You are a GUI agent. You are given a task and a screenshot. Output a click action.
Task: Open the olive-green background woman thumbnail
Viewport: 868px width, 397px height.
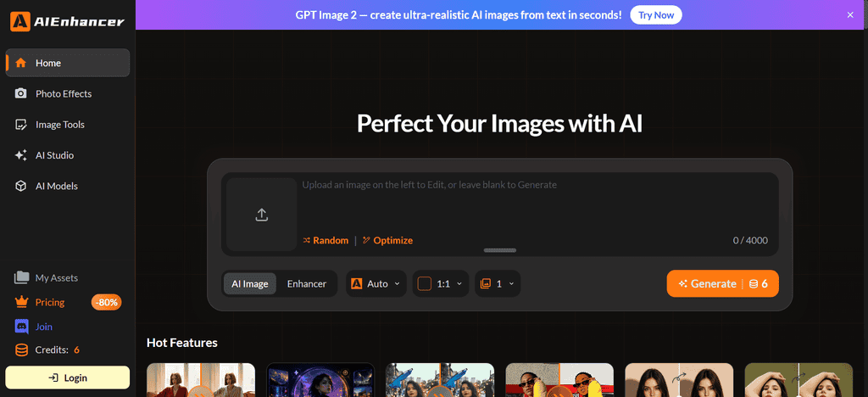coord(798,380)
